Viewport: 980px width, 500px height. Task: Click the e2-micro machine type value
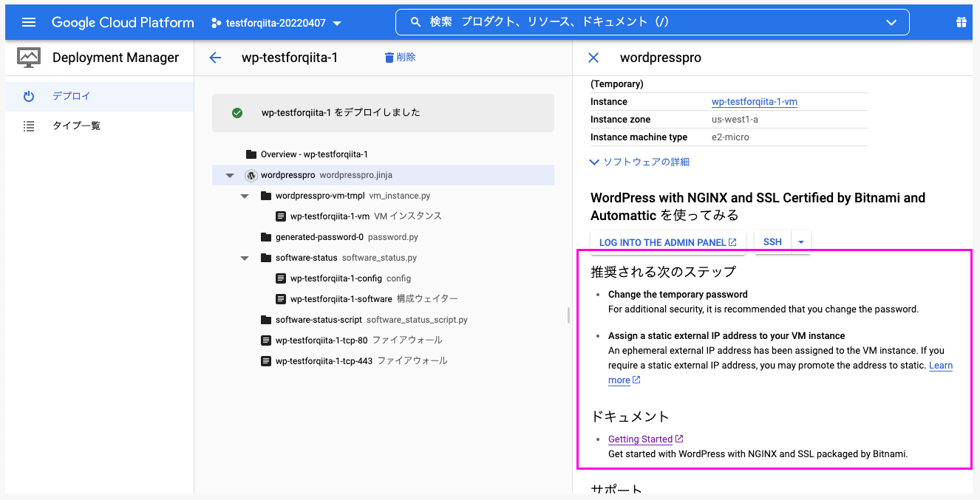731,137
